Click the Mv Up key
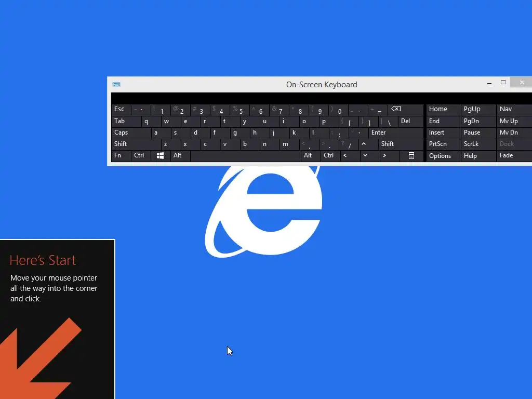The height and width of the screenshot is (399, 532). (514, 121)
